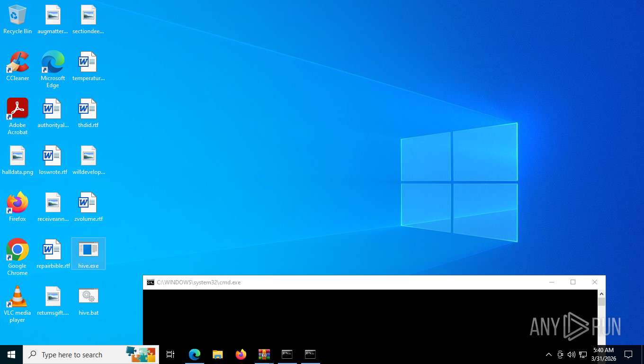Show hidden system tray icons

(x=549, y=355)
